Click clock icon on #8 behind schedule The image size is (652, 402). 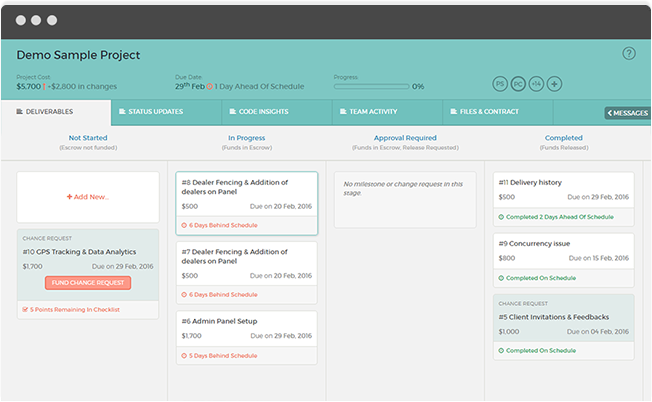tap(184, 225)
